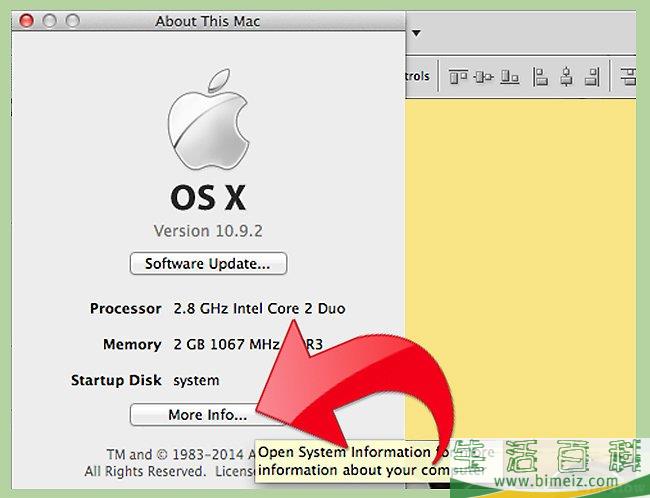Minimize the About This Mac window
This screenshot has height=498, width=650.
(x=50, y=21)
